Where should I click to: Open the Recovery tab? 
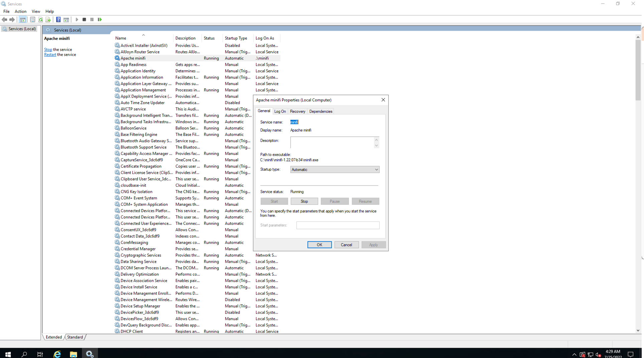click(297, 111)
